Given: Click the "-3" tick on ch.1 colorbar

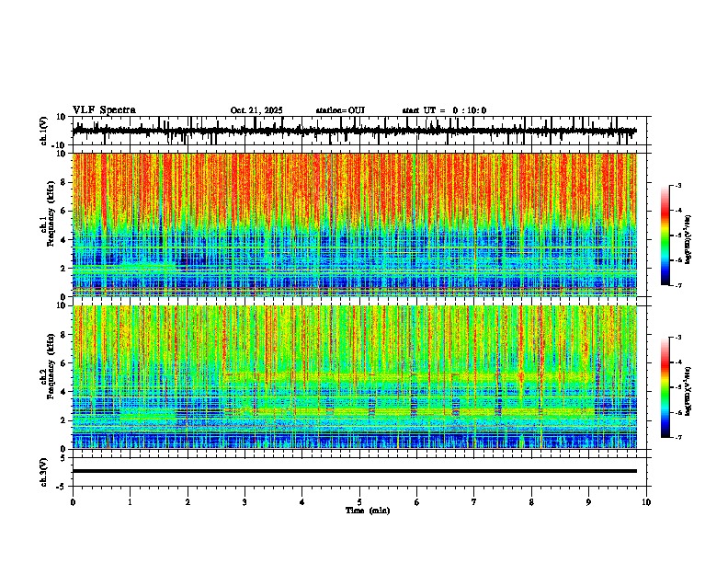Looking at the screenshot, I should click(677, 185).
